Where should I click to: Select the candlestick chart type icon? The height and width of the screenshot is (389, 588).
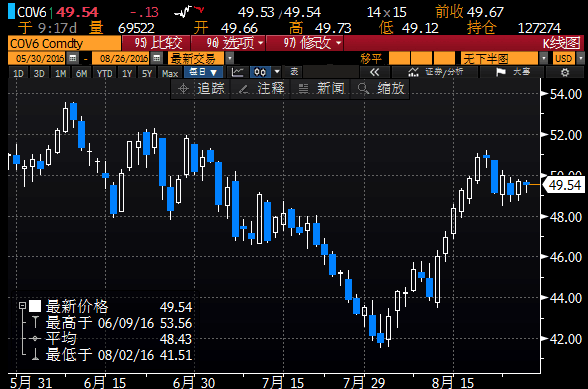coord(260,72)
